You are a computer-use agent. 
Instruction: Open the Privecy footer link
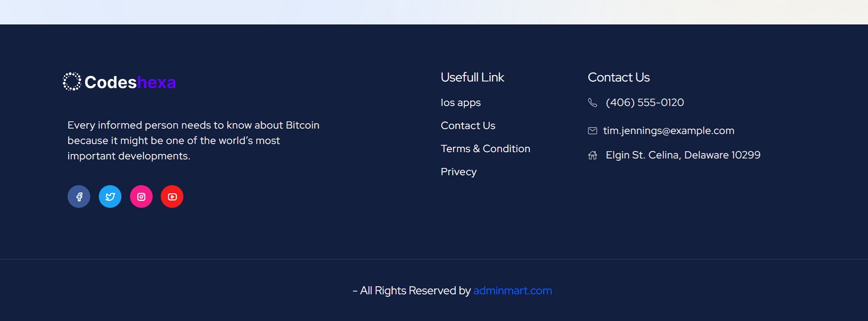coord(458,172)
